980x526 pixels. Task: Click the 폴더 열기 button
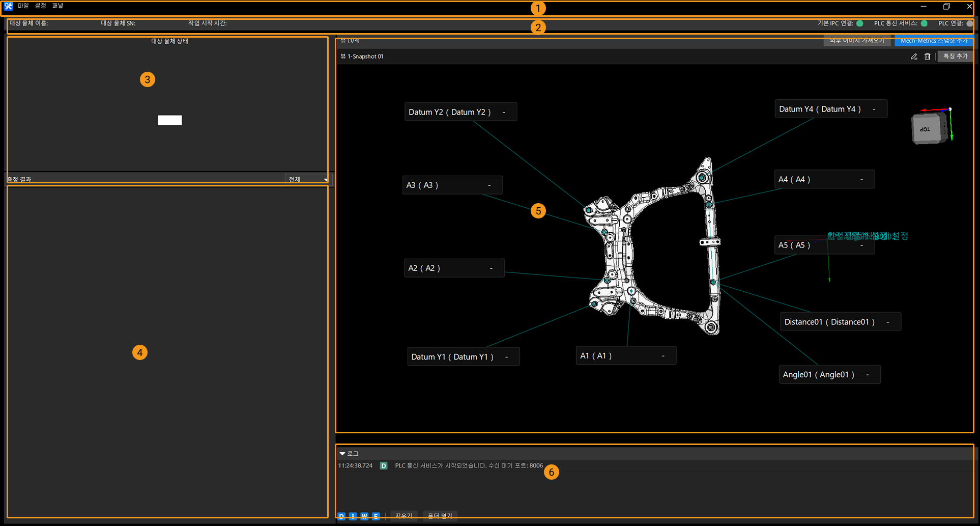440,516
